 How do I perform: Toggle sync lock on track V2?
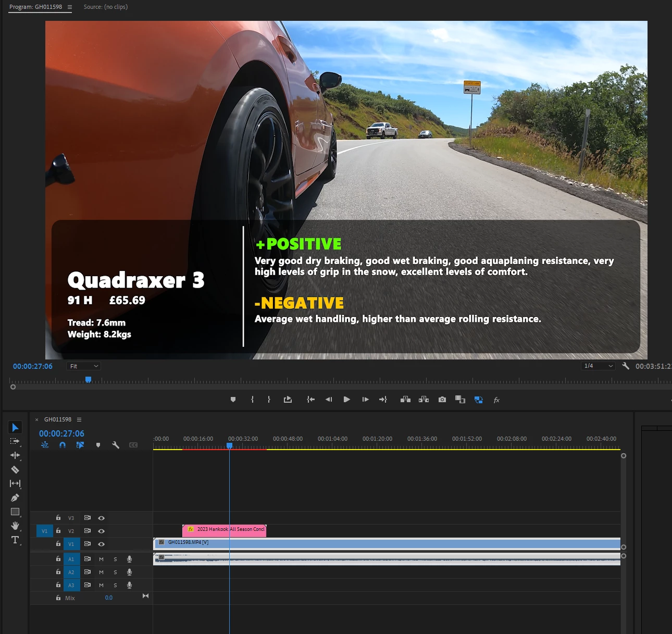pos(88,531)
